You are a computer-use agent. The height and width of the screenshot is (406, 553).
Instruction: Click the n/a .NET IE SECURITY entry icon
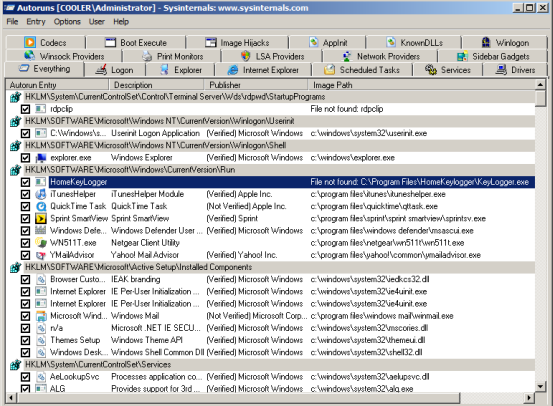41,328
